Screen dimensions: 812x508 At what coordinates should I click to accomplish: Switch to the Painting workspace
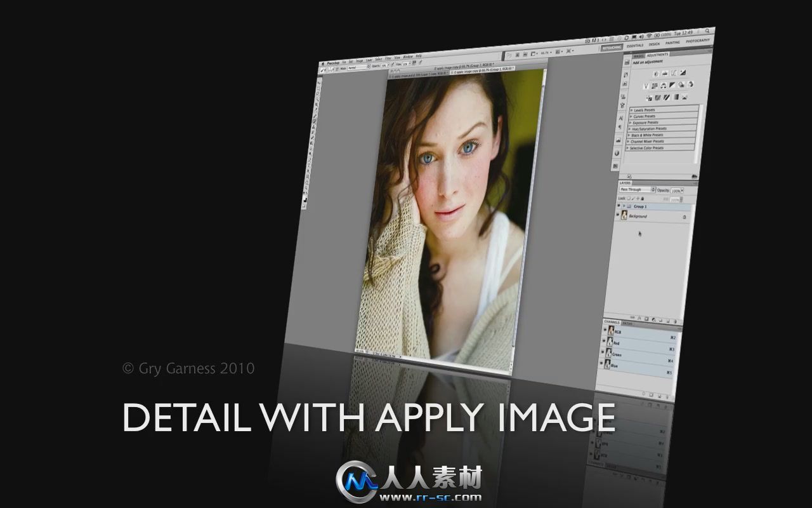[672, 43]
